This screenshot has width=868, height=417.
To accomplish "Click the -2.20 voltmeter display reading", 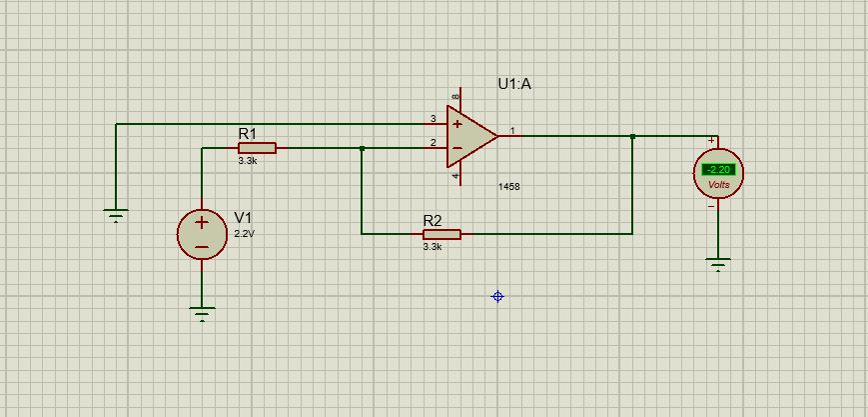I will [x=718, y=170].
